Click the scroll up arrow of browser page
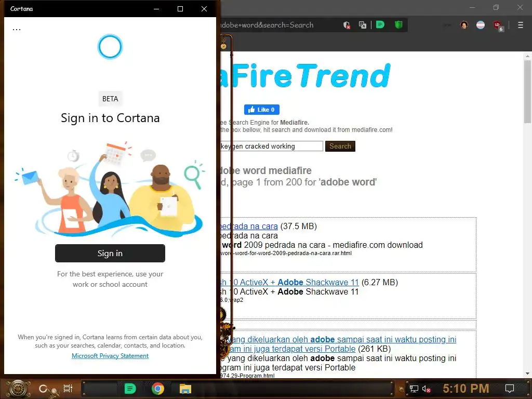Image resolution: width=532 pixels, height=399 pixels. pyautogui.click(x=527, y=56)
